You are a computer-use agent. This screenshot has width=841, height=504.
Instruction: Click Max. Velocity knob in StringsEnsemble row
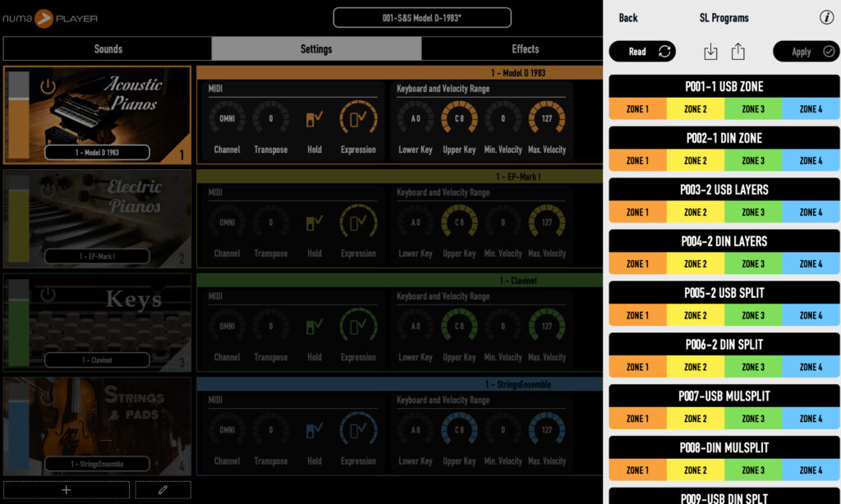click(546, 430)
